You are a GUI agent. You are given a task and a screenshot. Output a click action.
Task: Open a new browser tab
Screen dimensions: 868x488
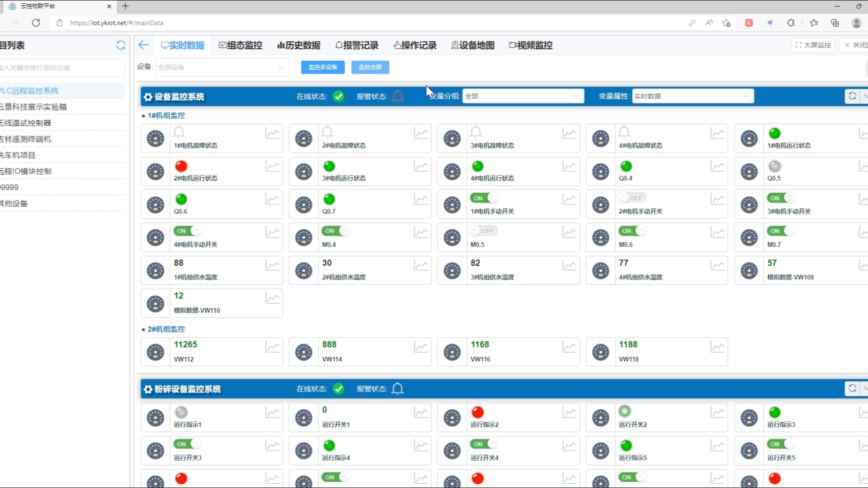[x=125, y=6]
